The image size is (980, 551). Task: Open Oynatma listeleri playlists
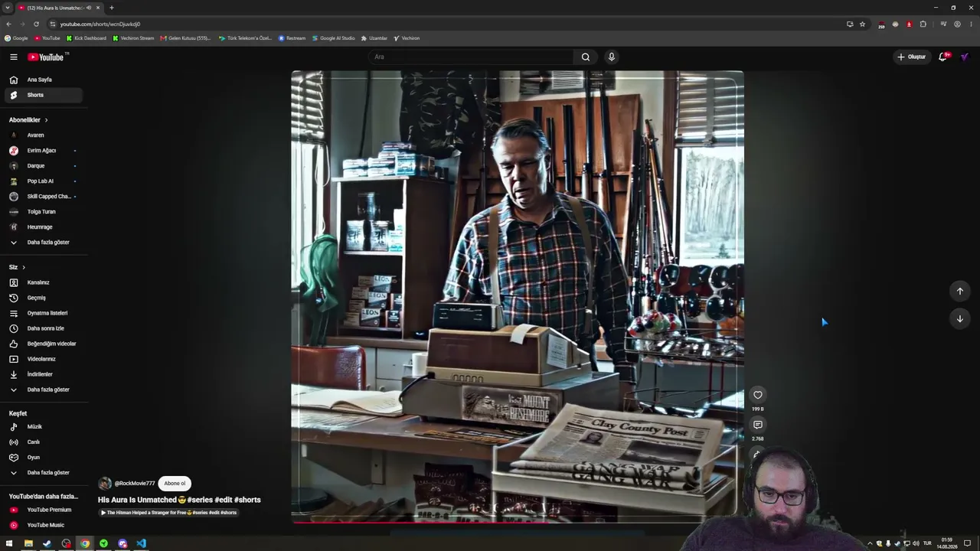(43, 313)
